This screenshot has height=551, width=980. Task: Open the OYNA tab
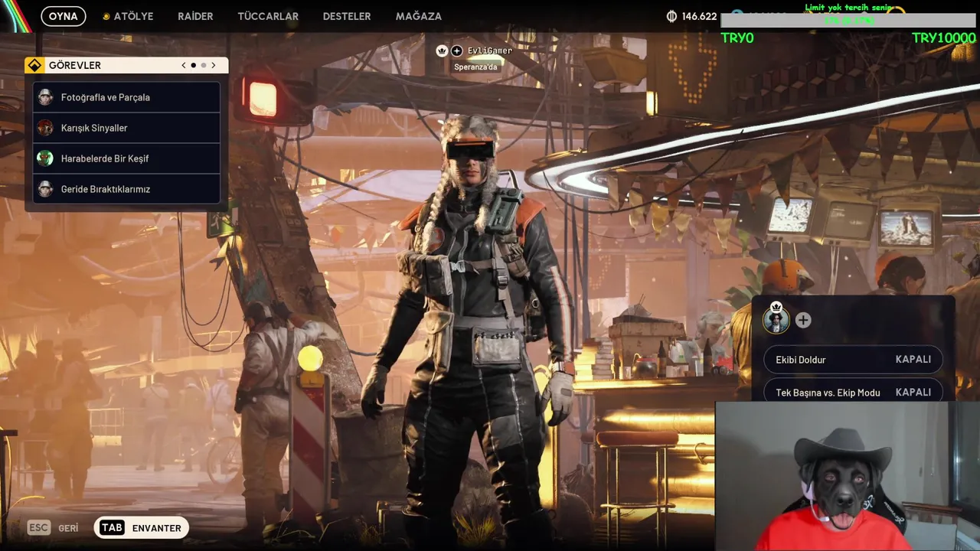[64, 16]
